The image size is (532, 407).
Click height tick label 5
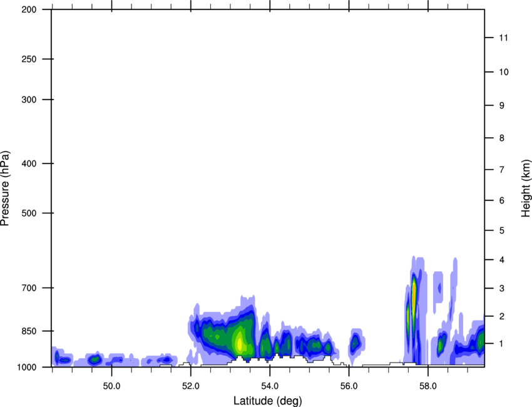click(501, 230)
